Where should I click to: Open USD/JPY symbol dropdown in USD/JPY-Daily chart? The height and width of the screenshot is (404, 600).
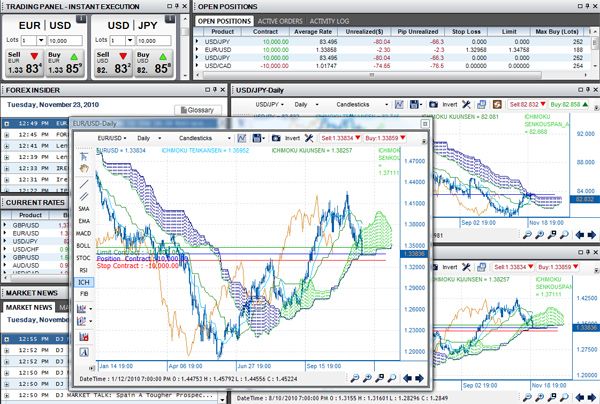click(x=269, y=104)
